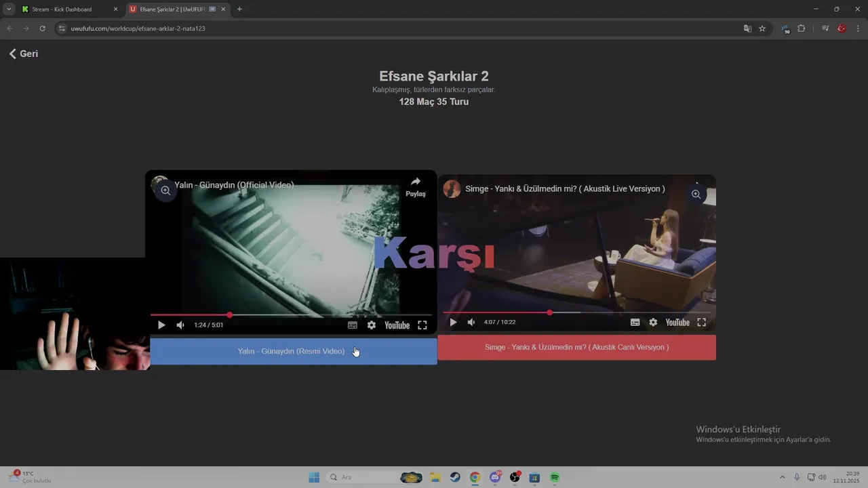Open File Explorer from the taskbar
This screenshot has height=488, width=868.
coord(435,477)
